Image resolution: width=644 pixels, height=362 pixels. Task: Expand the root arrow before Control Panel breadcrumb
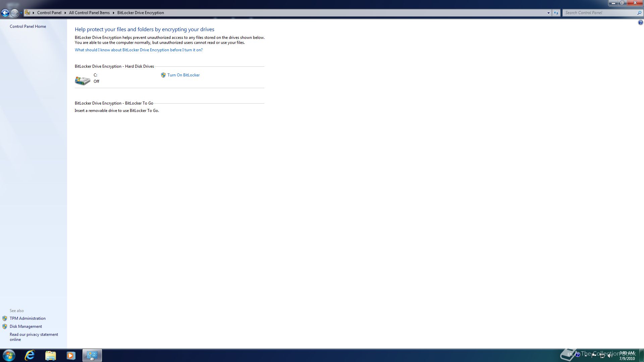click(34, 13)
